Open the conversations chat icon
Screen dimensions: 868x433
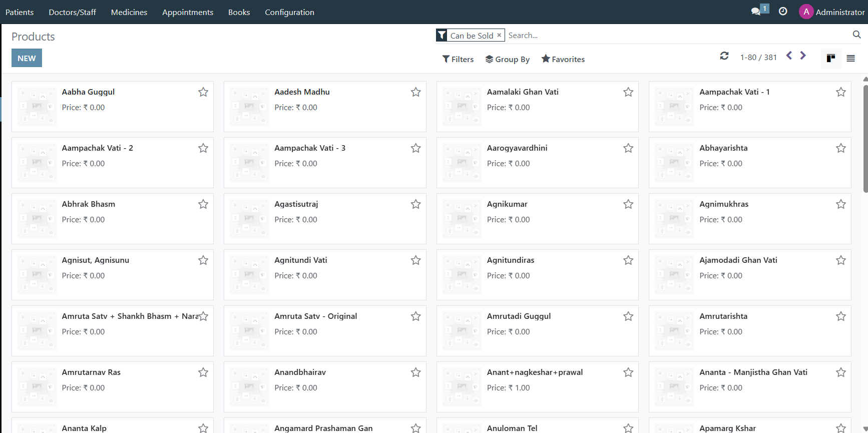point(756,12)
